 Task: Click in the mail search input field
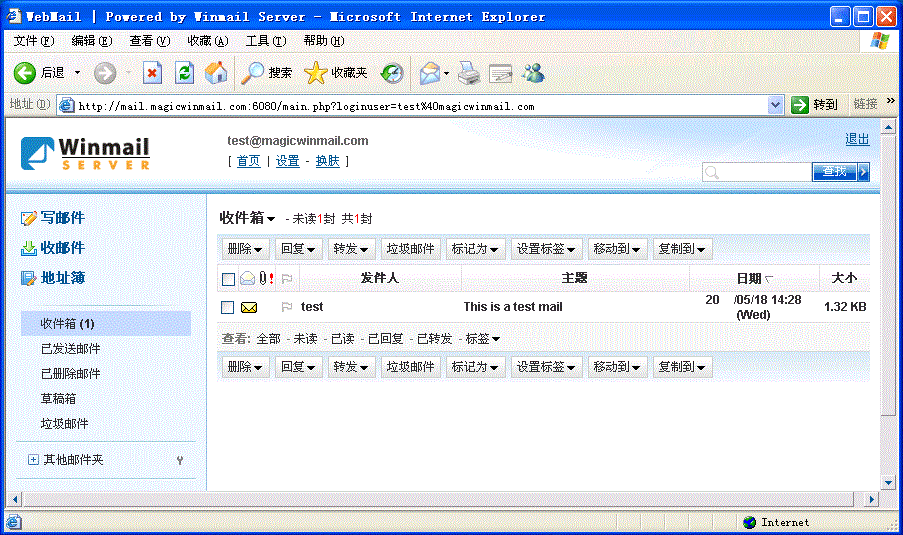tap(757, 172)
